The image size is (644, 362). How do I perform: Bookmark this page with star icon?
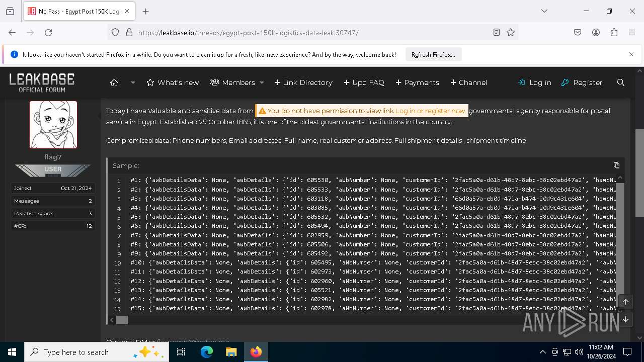(511, 32)
